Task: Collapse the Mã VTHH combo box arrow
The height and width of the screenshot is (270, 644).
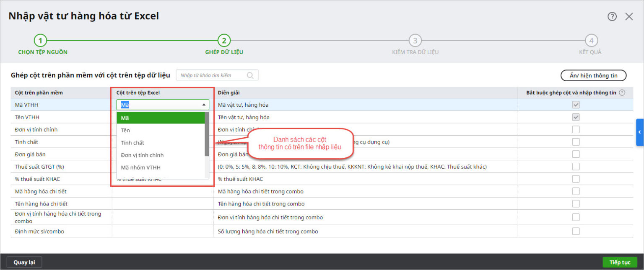Action: tap(204, 105)
